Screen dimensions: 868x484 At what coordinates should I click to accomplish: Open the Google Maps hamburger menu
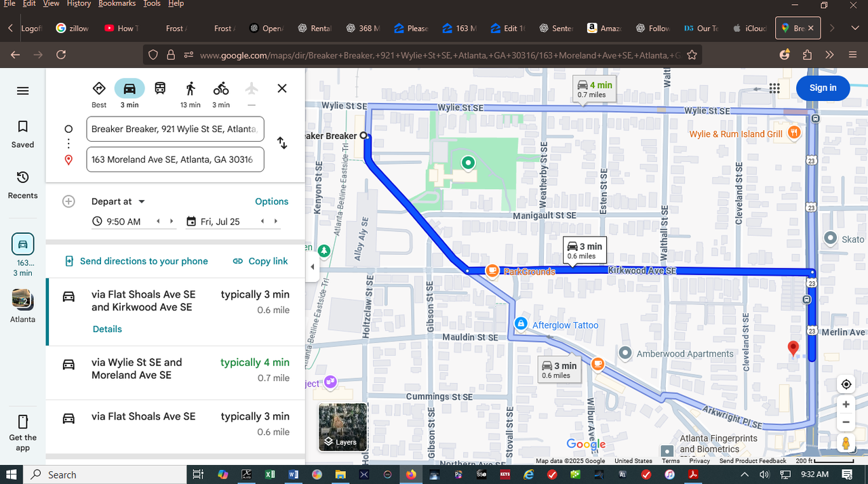(x=23, y=91)
